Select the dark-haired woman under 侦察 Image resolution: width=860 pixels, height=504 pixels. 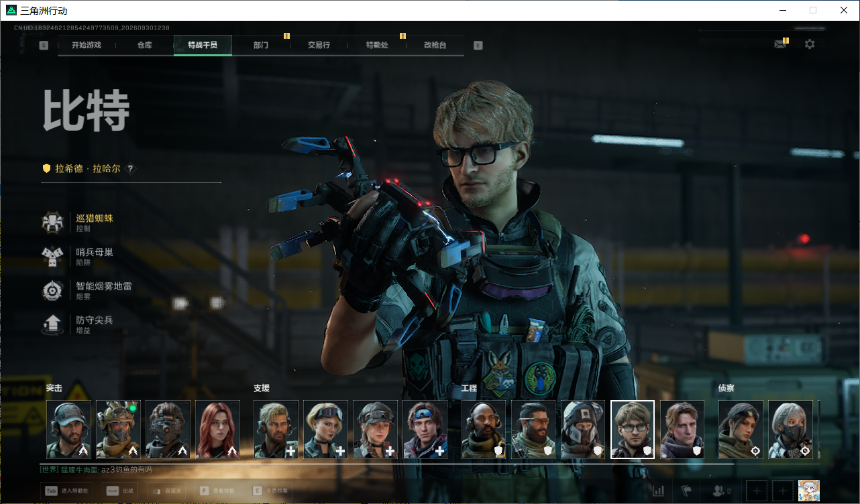[741, 430]
